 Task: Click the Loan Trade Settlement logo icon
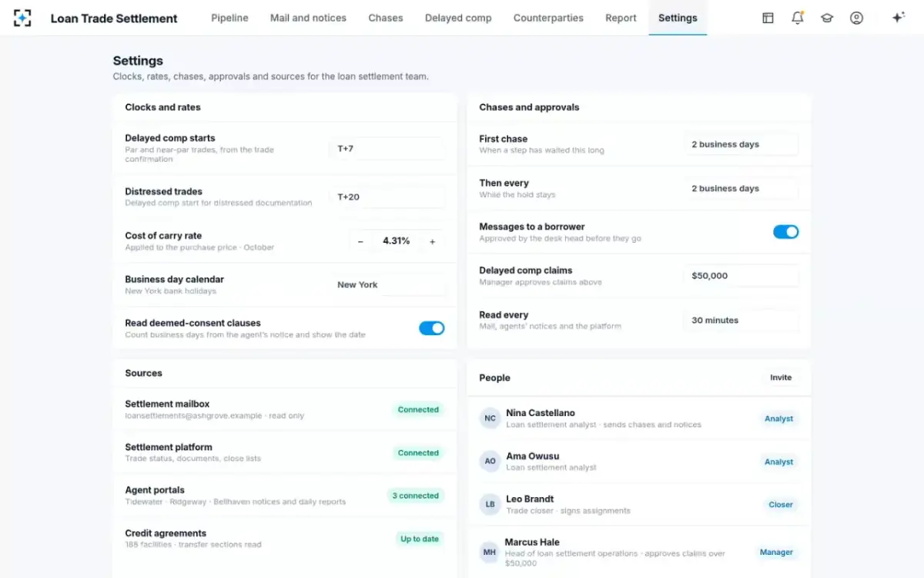(22, 18)
